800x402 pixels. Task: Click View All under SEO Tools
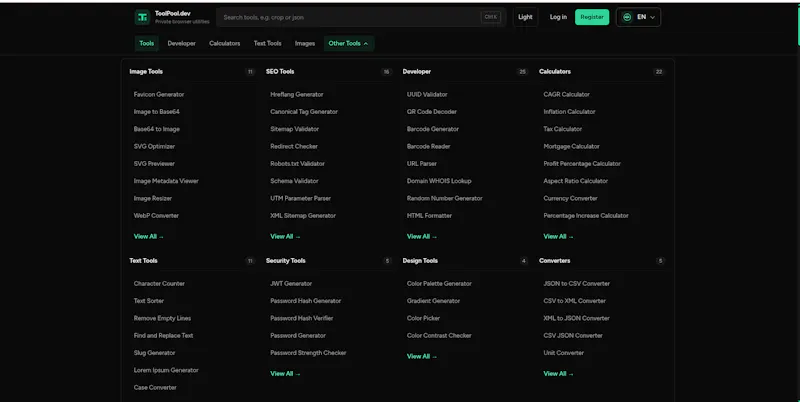285,237
